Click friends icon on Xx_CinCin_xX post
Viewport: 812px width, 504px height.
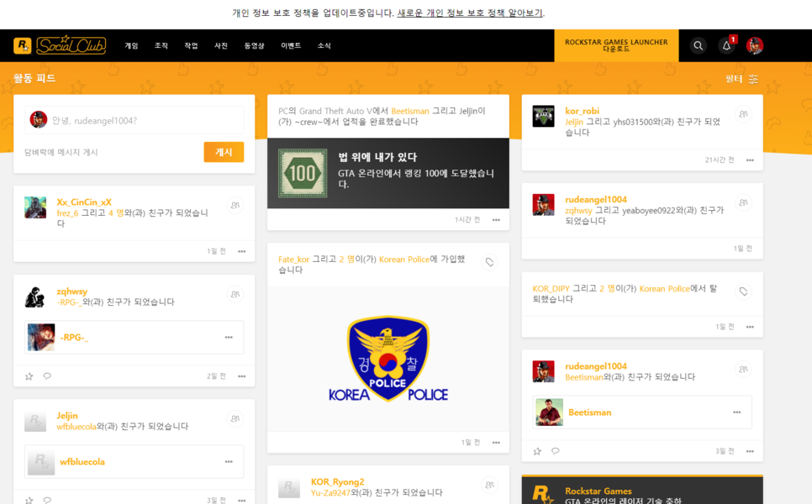[235, 206]
